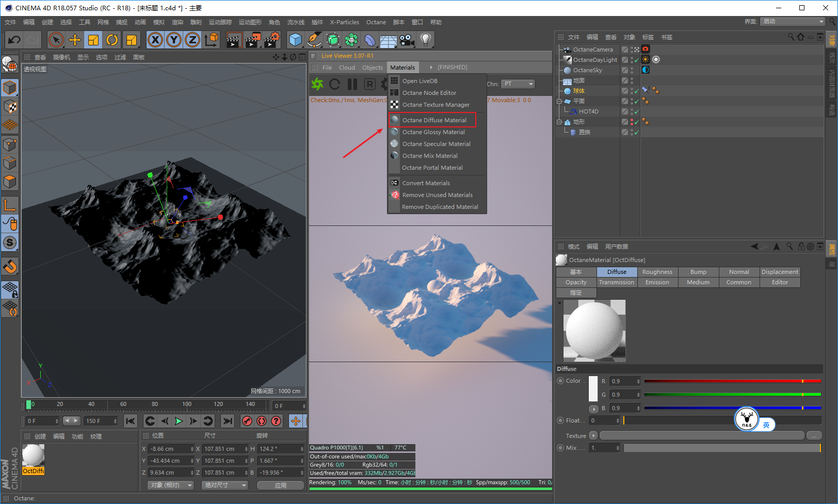Play the animation forward

pos(179,421)
